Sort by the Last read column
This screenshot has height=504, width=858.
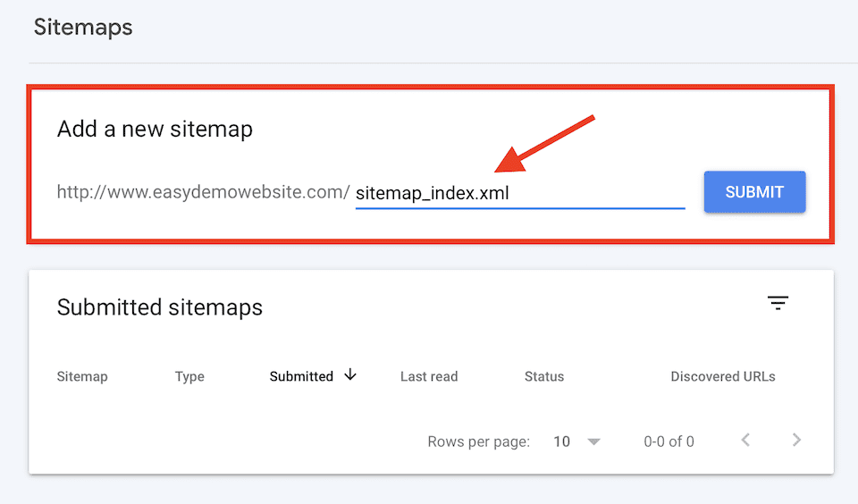click(x=429, y=376)
